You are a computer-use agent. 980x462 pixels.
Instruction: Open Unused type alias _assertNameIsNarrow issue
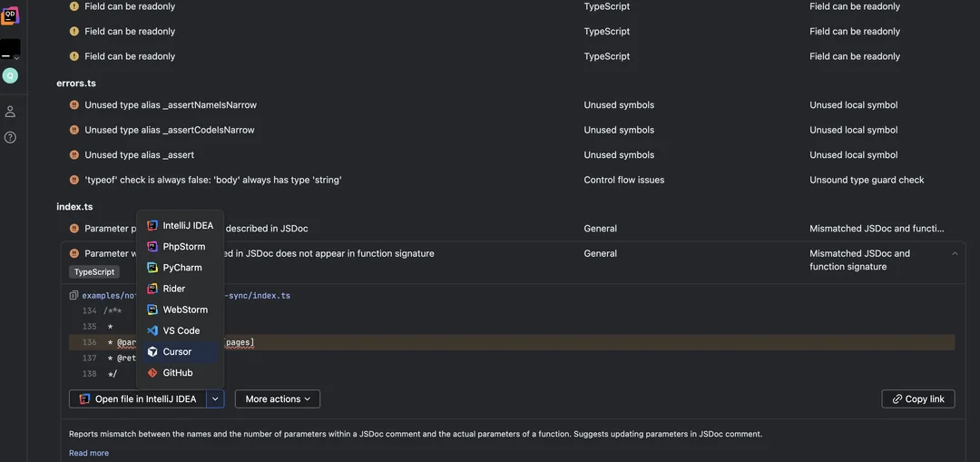tap(171, 105)
